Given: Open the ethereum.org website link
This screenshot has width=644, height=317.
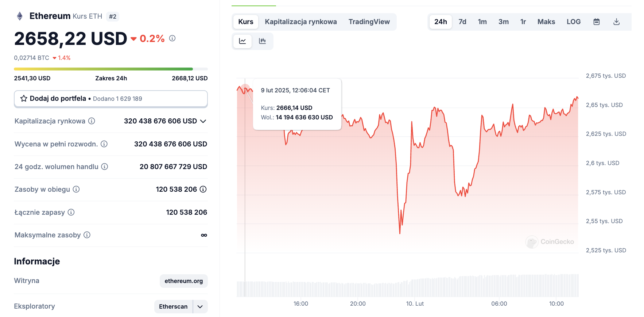Looking at the screenshot, I should pyautogui.click(x=184, y=281).
